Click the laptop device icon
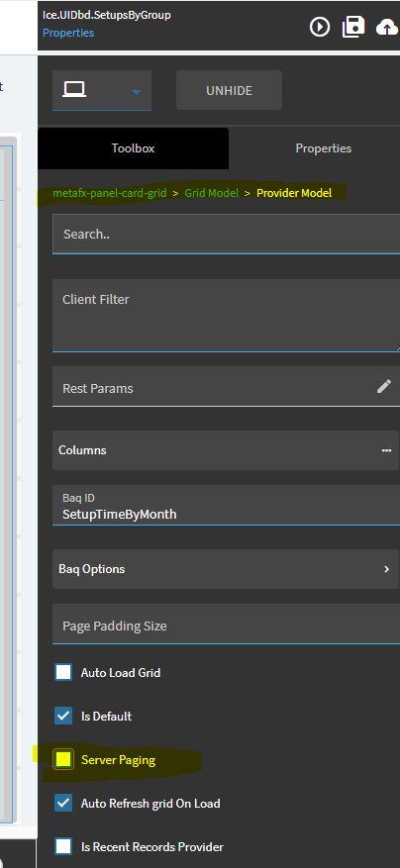 [x=73, y=89]
